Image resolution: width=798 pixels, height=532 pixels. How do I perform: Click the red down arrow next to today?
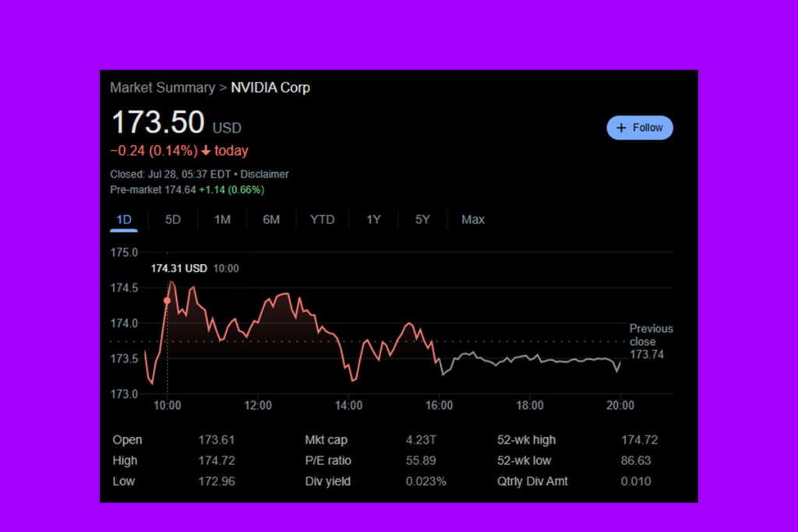point(206,151)
